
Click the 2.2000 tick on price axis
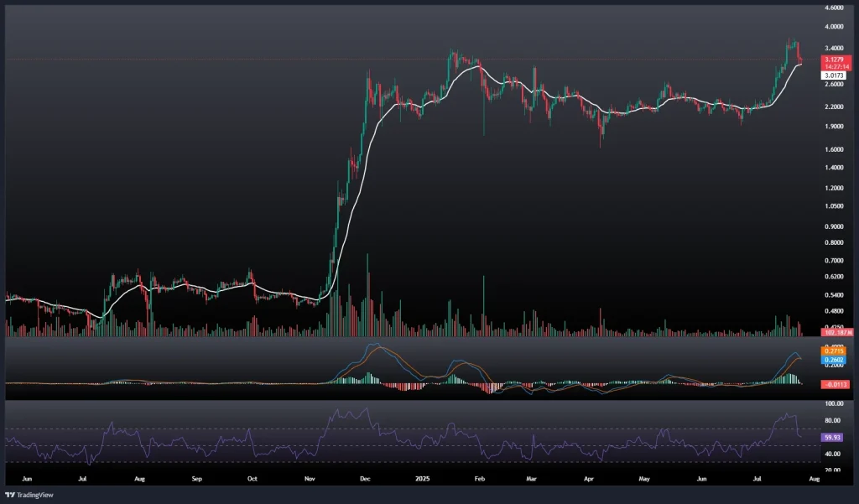(x=834, y=107)
